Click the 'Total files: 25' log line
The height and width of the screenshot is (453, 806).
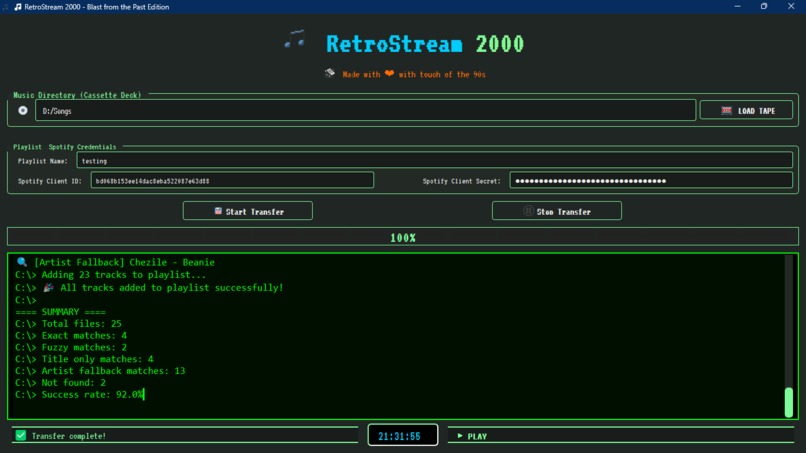68,323
